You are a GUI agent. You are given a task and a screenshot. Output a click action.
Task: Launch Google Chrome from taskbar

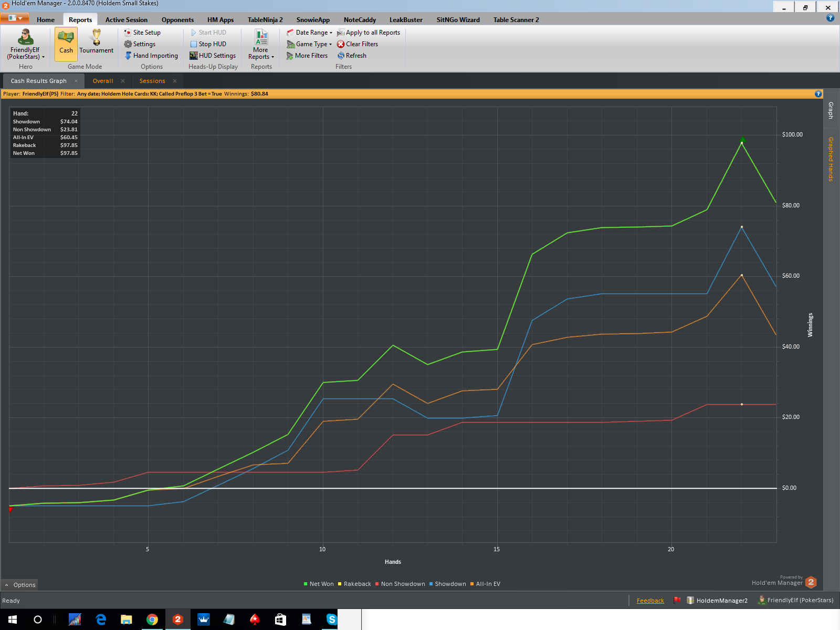[x=152, y=619]
